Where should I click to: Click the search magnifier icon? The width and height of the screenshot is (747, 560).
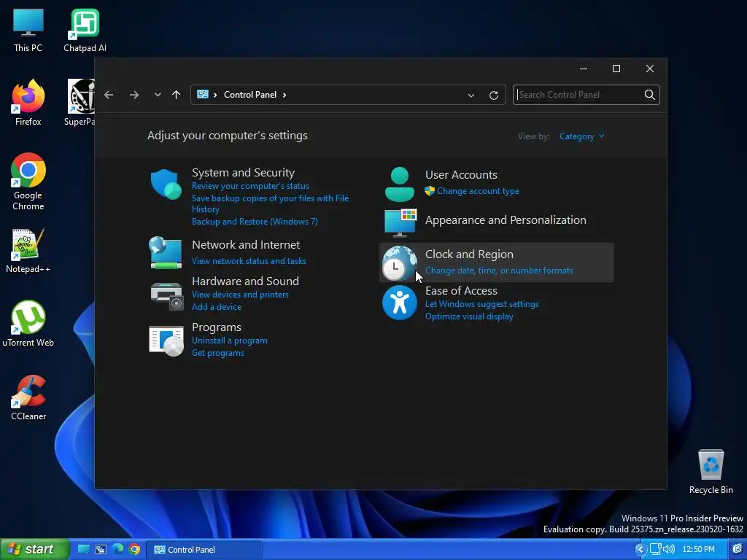coord(649,95)
